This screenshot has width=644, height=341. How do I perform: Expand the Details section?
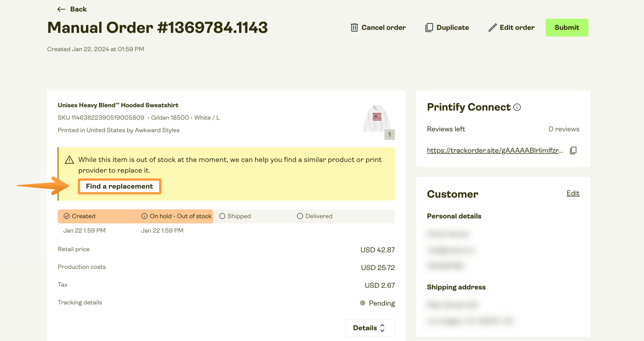click(x=370, y=328)
